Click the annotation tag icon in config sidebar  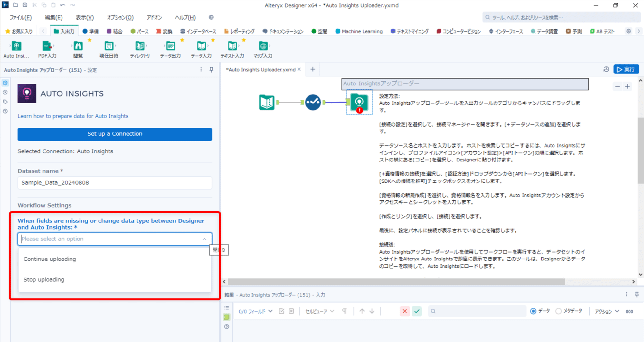[x=5, y=102]
